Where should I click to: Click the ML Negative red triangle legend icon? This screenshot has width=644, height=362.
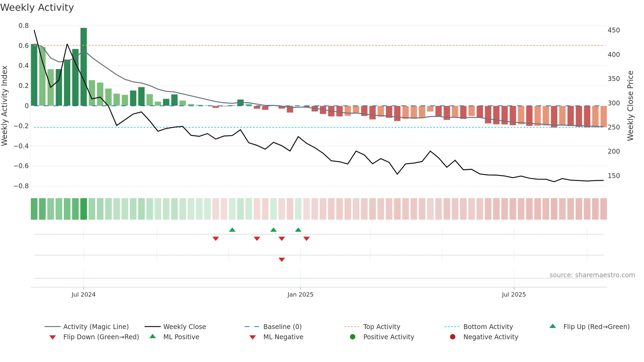(x=253, y=337)
